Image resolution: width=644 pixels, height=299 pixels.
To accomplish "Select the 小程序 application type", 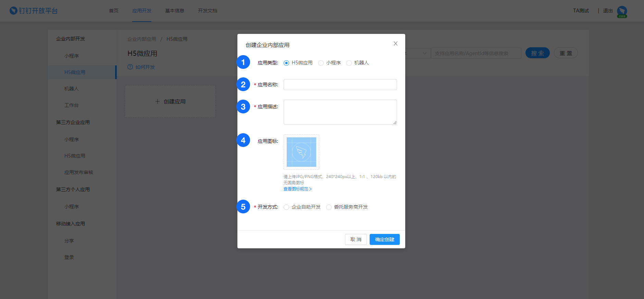I will point(321,63).
